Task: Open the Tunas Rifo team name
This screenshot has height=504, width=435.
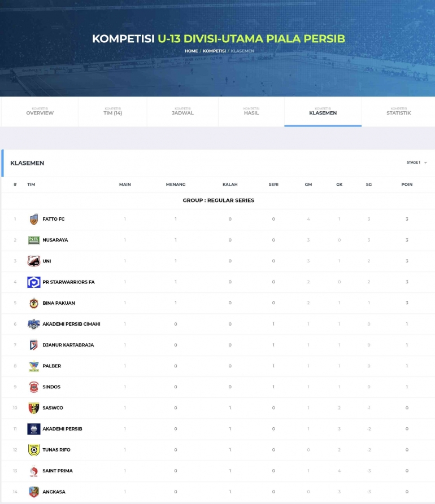Action: (56, 450)
